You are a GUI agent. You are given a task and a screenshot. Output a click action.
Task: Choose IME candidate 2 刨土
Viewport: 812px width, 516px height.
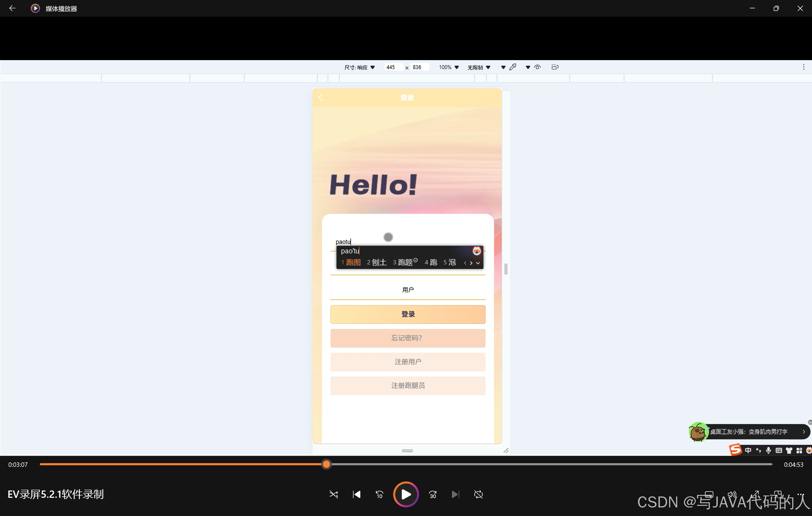click(376, 262)
